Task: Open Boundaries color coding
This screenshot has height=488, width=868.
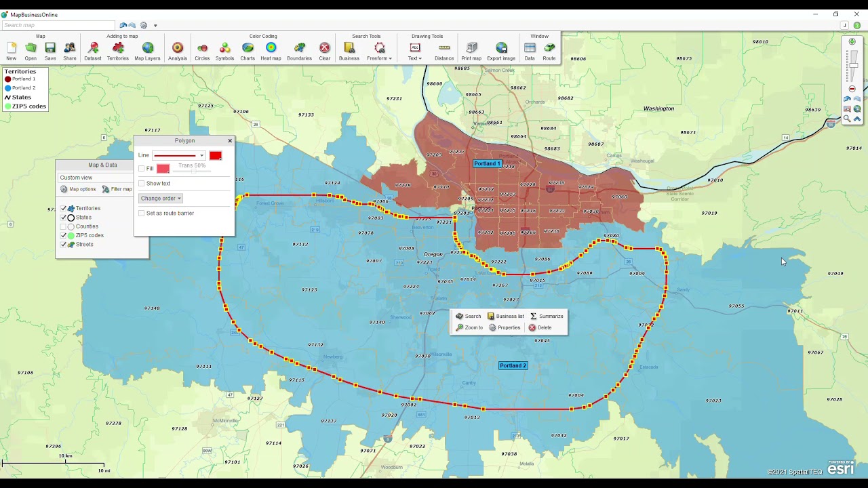Action: click(x=299, y=51)
